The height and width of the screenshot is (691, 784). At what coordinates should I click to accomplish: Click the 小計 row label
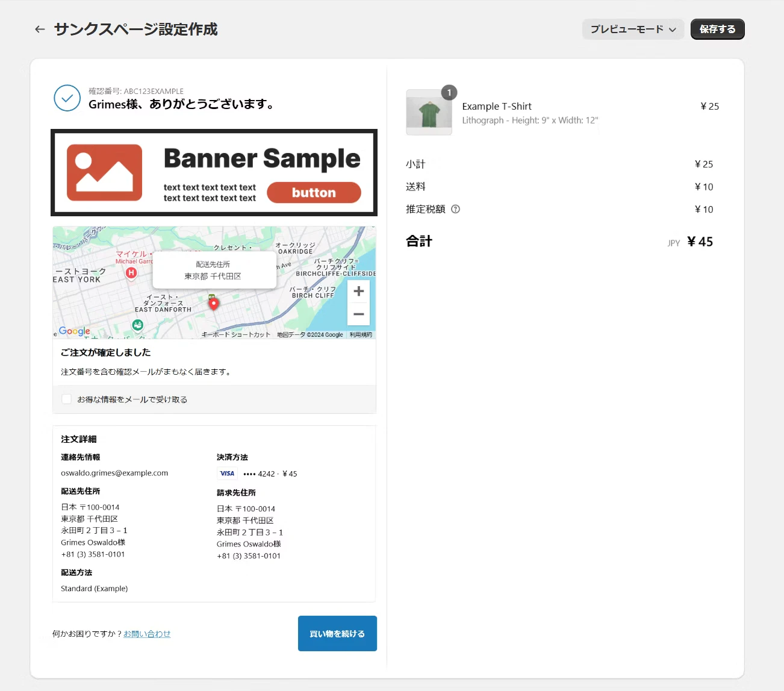tap(415, 164)
